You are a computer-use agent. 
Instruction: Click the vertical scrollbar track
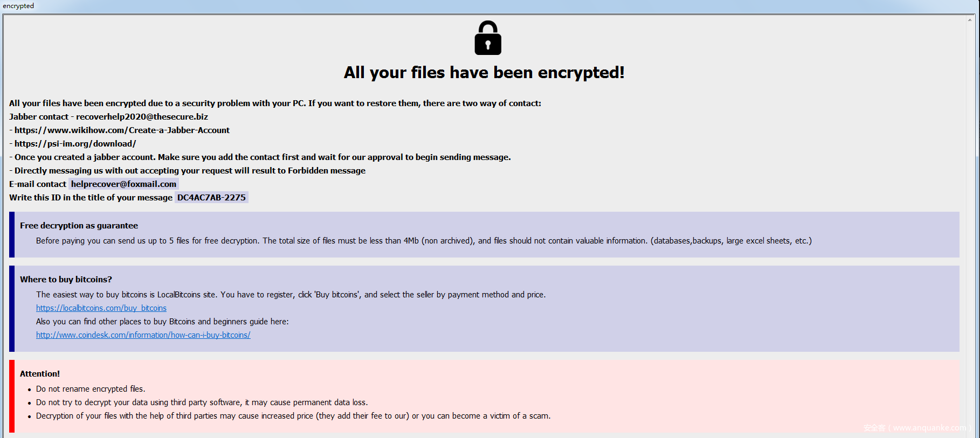coord(970,215)
